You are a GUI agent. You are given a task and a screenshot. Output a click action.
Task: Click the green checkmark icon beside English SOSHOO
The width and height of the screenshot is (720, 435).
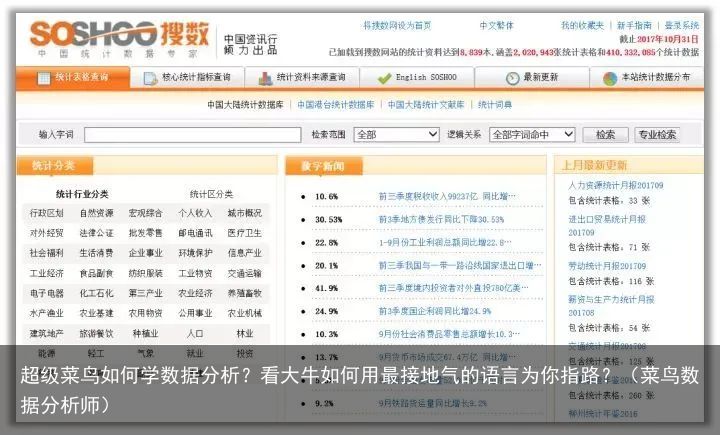pyautogui.click(x=384, y=79)
